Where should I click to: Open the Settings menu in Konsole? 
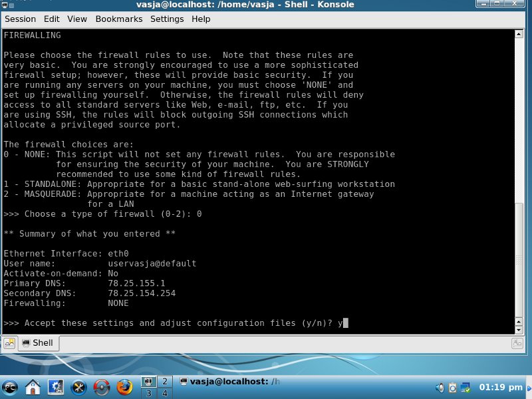166,19
